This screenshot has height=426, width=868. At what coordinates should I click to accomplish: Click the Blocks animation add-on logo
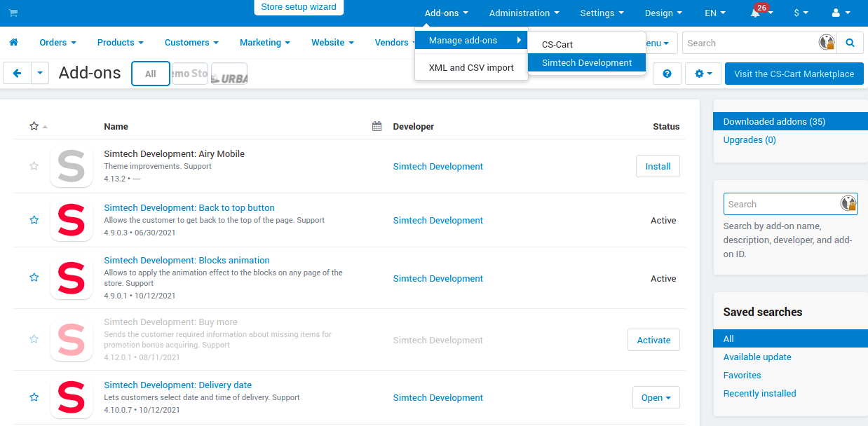click(x=72, y=278)
